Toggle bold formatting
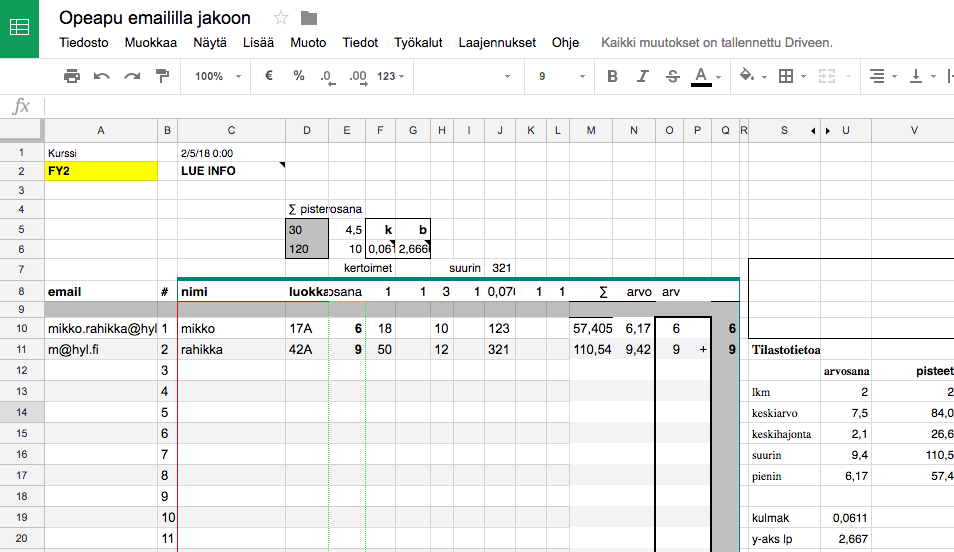954x552 pixels. 613,76
